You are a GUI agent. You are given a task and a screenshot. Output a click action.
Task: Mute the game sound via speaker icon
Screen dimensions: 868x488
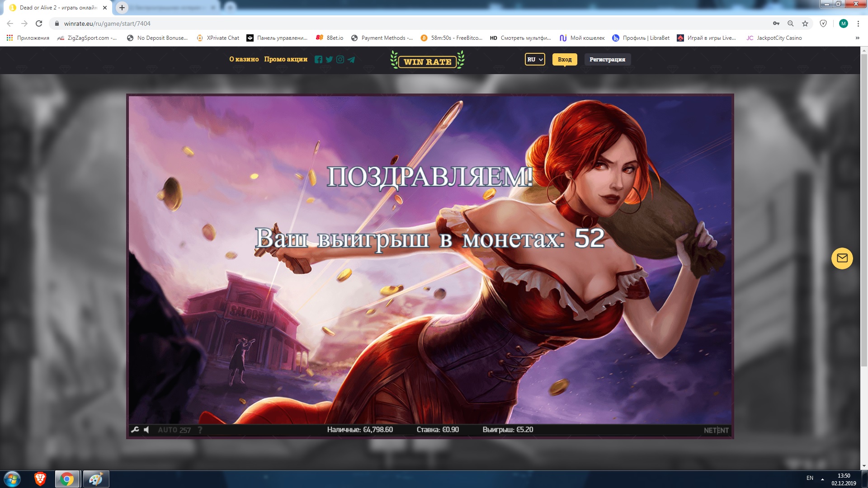click(x=146, y=430)
